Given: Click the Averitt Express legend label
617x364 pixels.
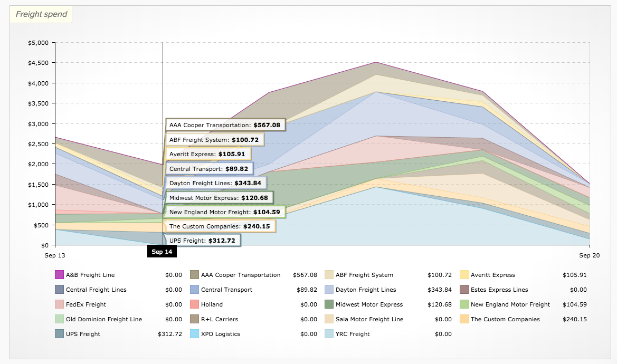Looking at the screenshot, I should (x=492, y=275).
